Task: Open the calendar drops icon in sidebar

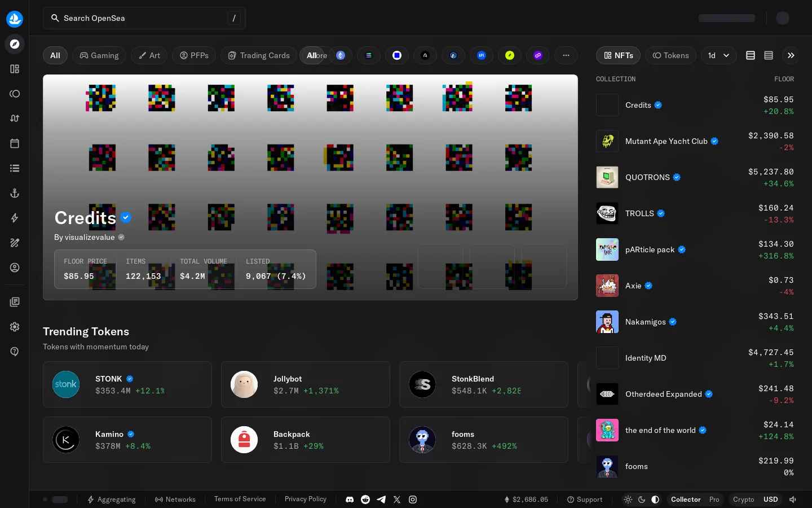Action: [x=15, y=143]
